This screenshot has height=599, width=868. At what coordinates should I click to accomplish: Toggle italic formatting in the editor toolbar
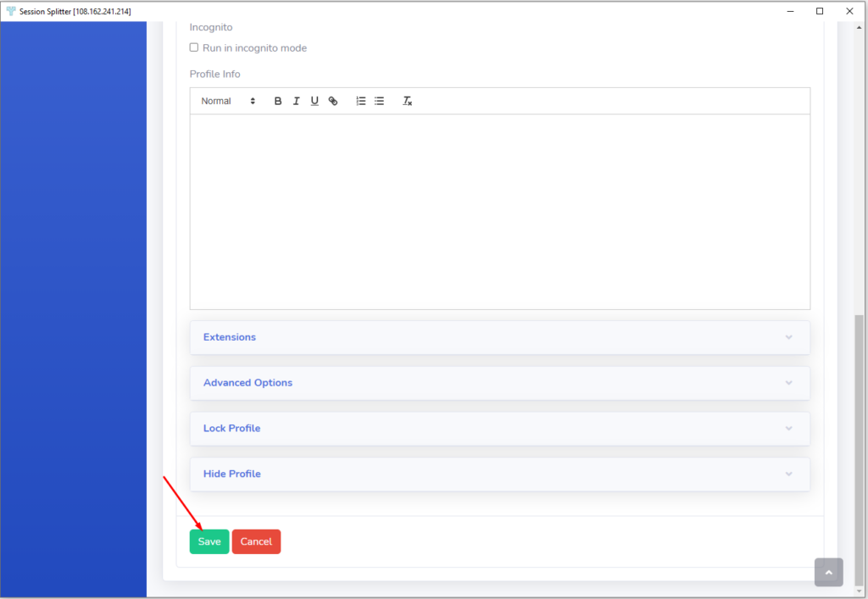(296, 101)
